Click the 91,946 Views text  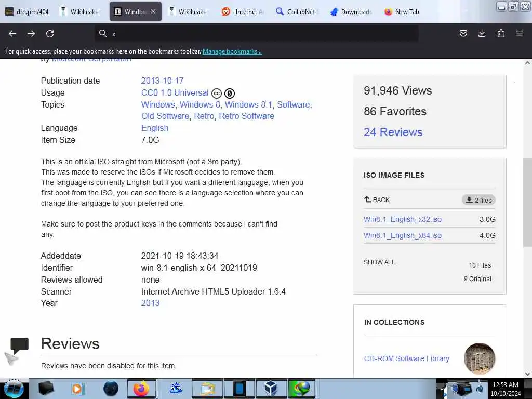click(397, 90)
